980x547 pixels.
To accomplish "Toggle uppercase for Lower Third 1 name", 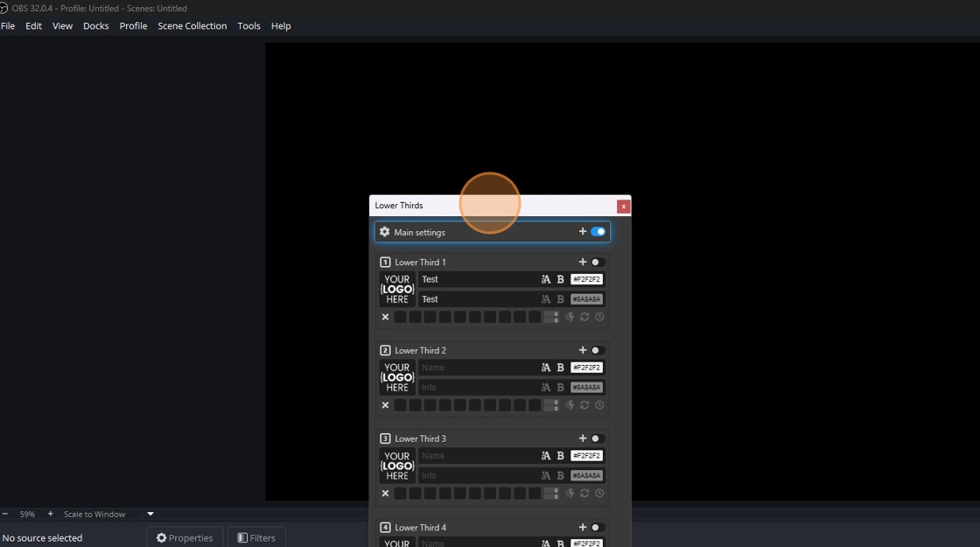I will 546,279.
